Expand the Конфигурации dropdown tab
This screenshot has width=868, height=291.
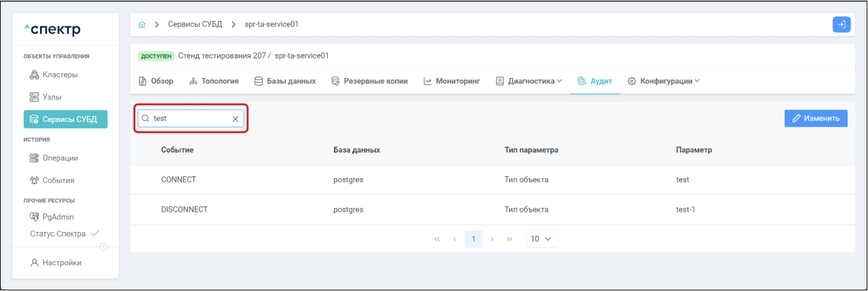tap(664, 81)
